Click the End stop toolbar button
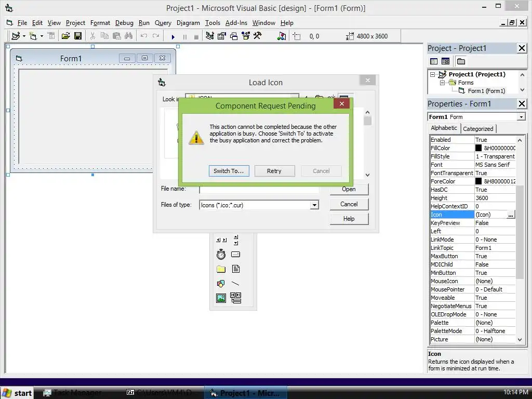 click(196, 37)
